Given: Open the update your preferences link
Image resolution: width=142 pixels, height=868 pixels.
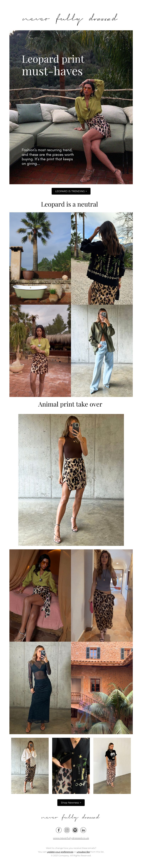Looking at the screenshot, I should point(60,852).
